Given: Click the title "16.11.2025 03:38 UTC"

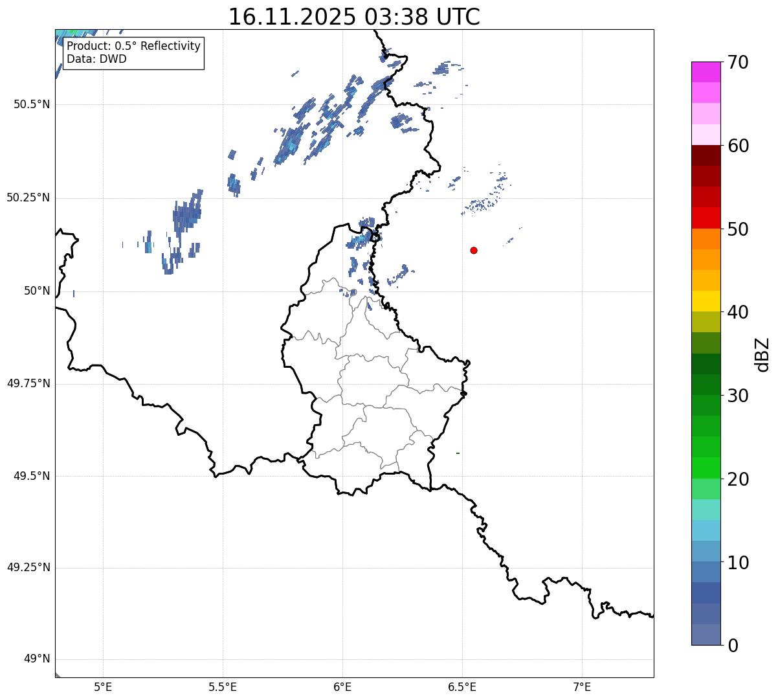Looking at the screenshot, I should point(354,16).
